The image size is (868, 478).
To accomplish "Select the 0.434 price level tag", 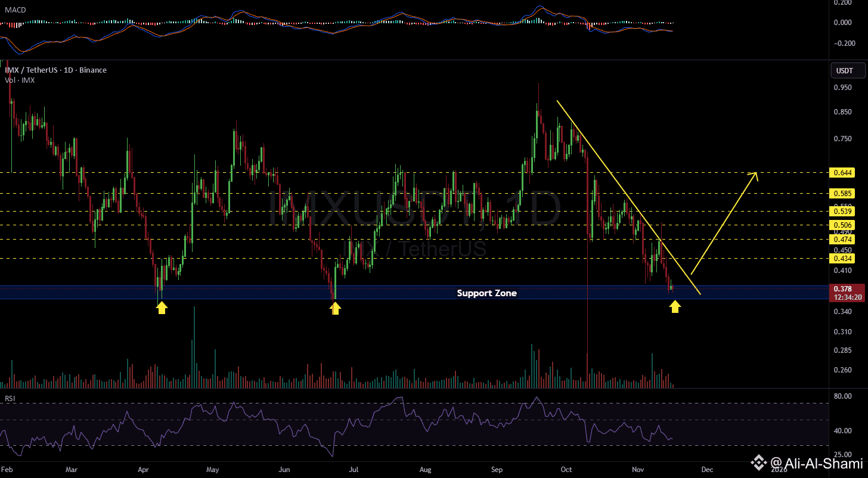I will [x=842, y=258].
